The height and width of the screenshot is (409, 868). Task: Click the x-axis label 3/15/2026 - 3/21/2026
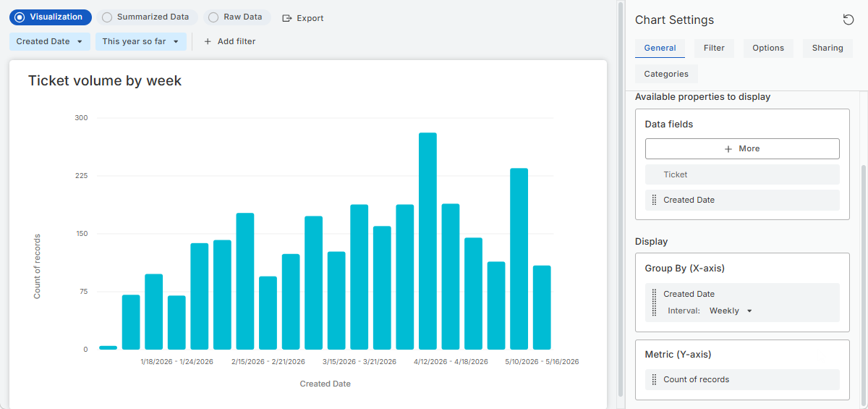(359, 361)
